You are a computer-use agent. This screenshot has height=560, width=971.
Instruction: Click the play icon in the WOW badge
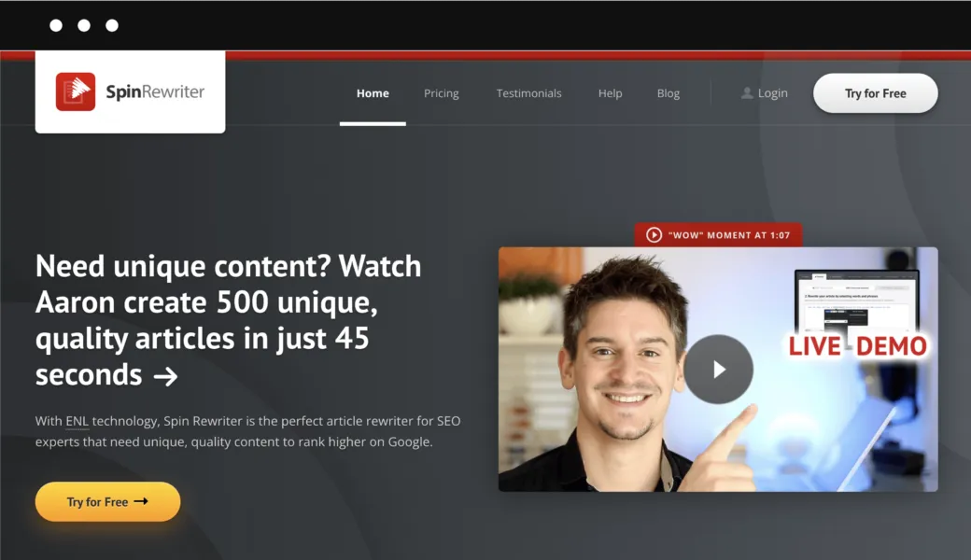654,235
